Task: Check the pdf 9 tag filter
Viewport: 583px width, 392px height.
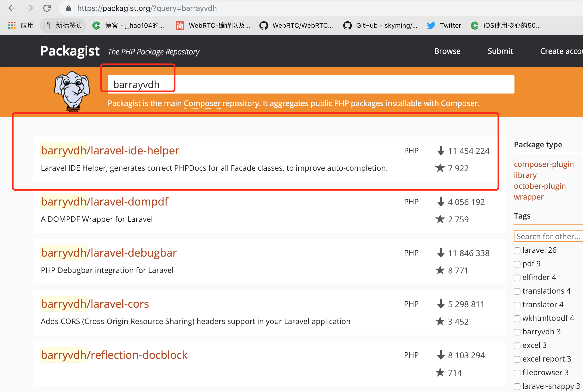Action: [x=517, y=264]
